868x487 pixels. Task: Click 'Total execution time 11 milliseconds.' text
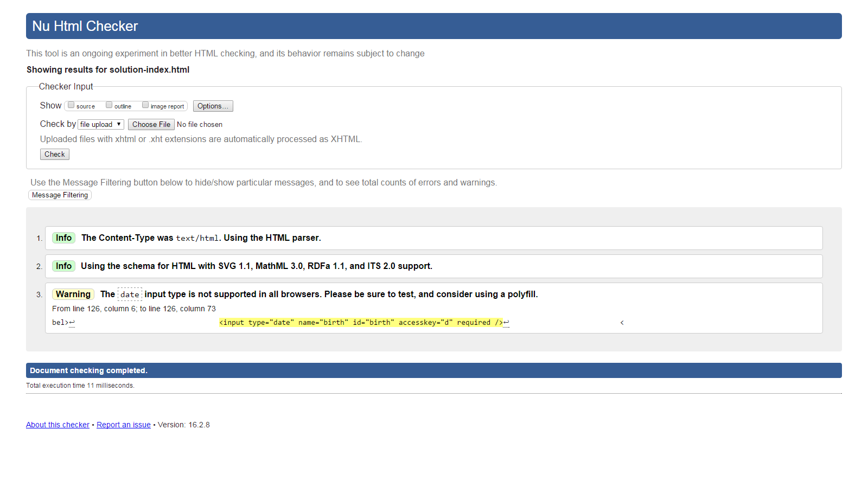(x=80, y=386)
